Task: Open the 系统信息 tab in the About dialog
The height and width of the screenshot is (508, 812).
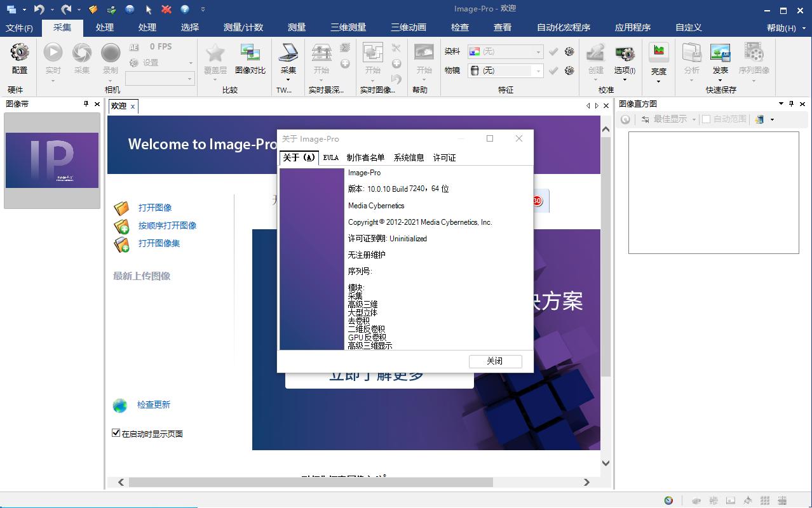Action: click(x=409, y=157)
